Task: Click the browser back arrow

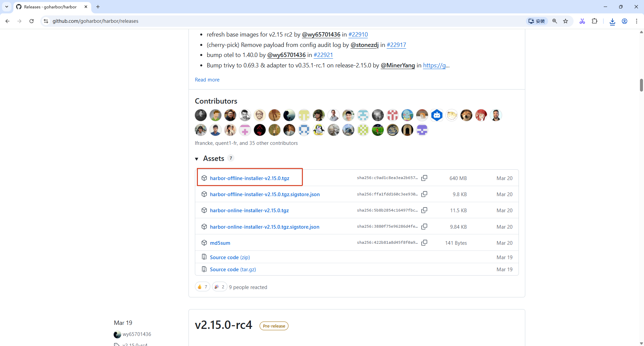Action: click(x=7, y=21)
